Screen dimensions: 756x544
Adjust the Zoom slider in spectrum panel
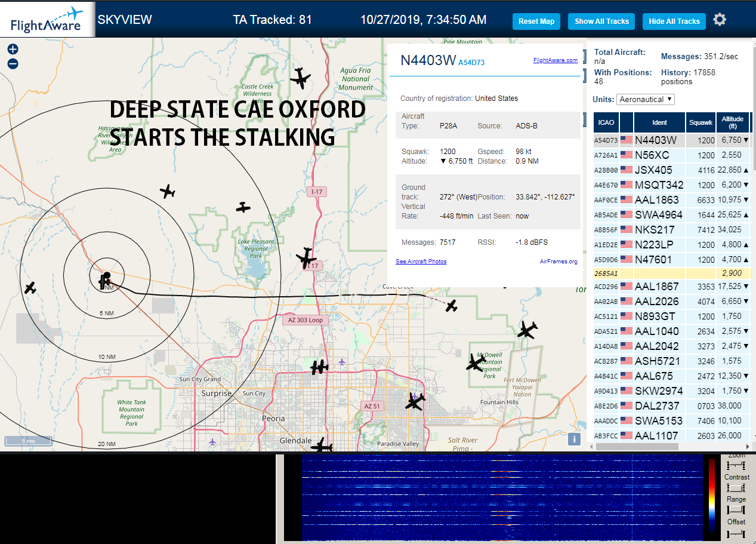(x=736, y=465)
